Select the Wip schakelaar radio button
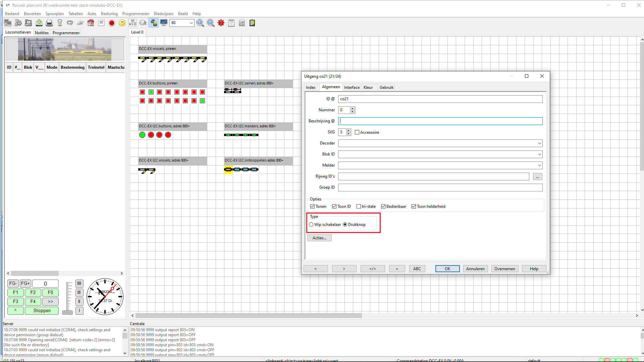This screenshot has height=362, width=644. pos(311,225)
